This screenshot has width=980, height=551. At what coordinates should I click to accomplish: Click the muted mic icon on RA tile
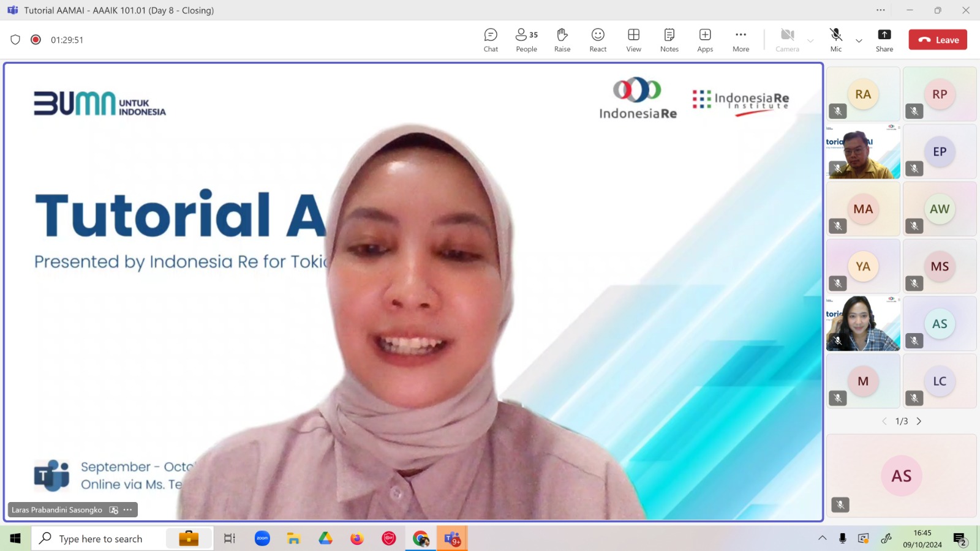[837, 111]
